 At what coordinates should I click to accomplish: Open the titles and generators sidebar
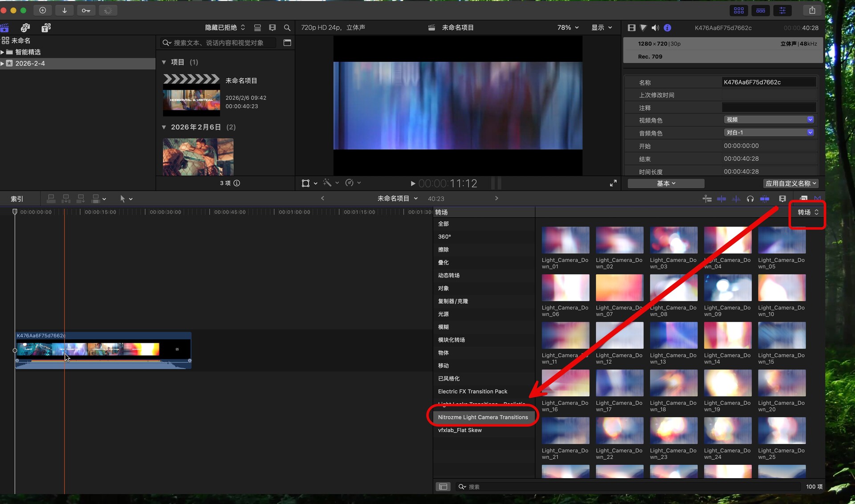(46, 28)
